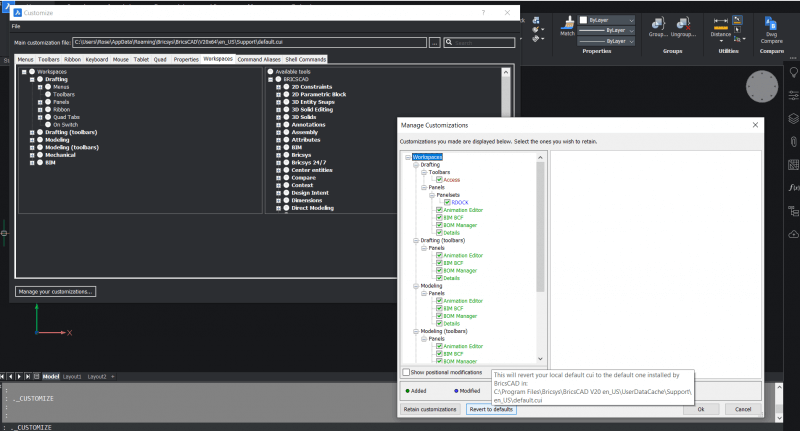Open the f(x) Parameters panel

(793, 187)
